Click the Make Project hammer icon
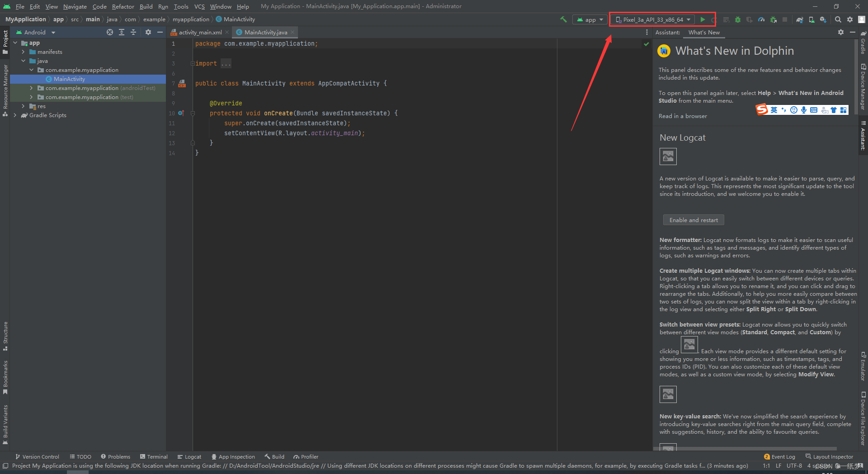868x474 pixels. (x=563, y=19)
